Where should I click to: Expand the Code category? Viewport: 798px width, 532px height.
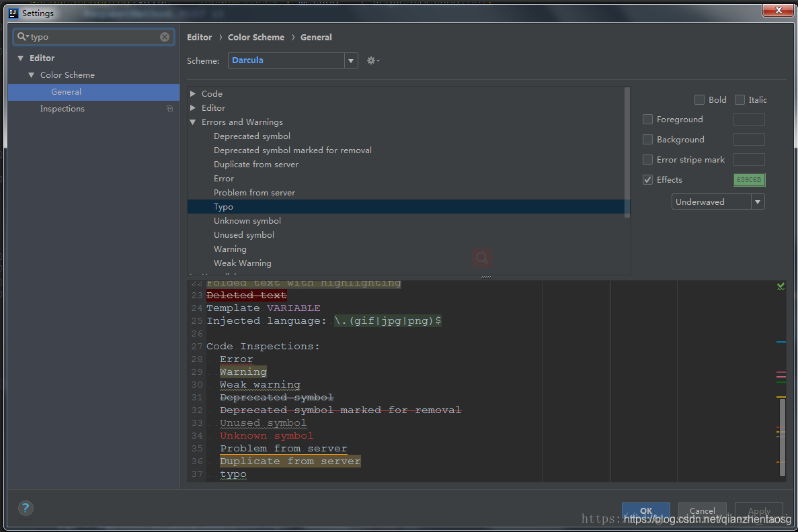click(x=193, y=93)
